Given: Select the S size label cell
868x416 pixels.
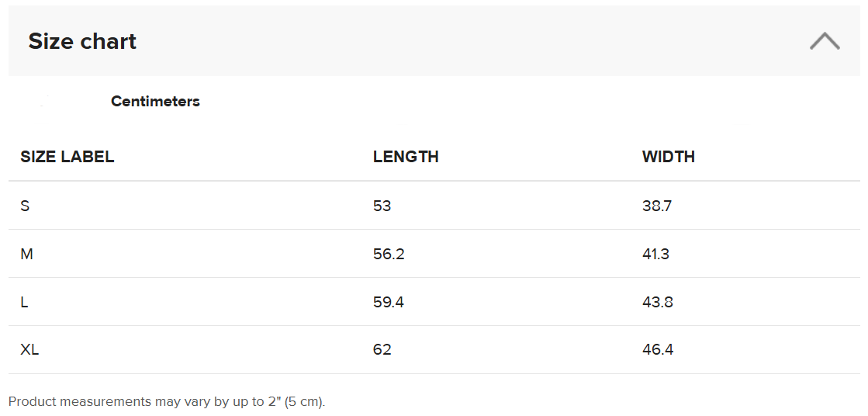Looking at the screenshot, I should coord(25,206).
